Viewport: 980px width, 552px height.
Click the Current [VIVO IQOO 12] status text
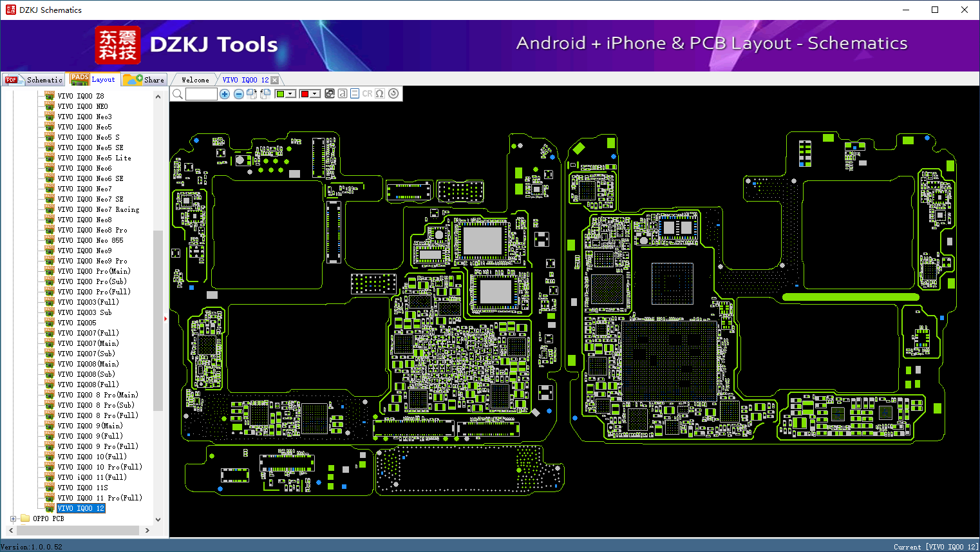(936, 547)
